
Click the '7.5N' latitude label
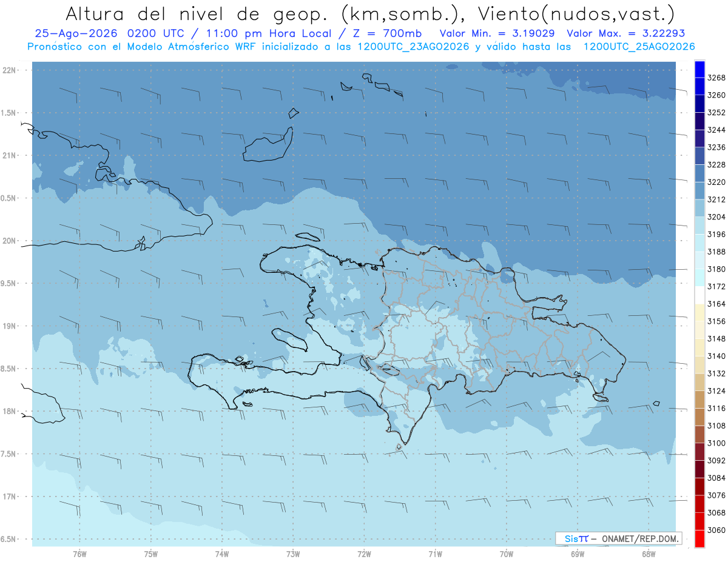click(x=8, y=454)
